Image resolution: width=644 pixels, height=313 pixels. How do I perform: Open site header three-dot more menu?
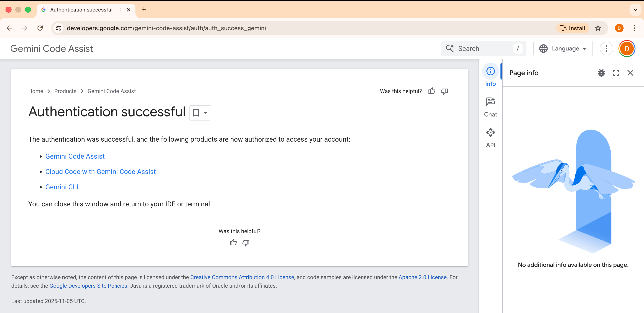point(606,49)
